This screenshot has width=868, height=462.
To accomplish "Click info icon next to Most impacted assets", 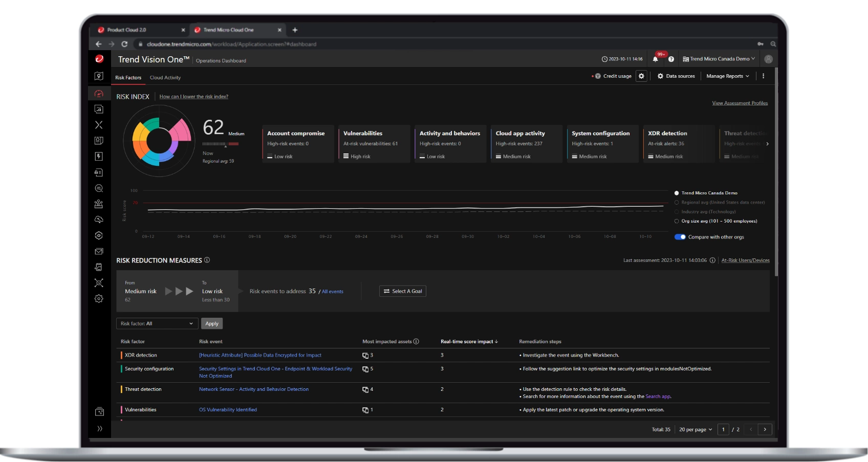I will (x=416, y=341).
